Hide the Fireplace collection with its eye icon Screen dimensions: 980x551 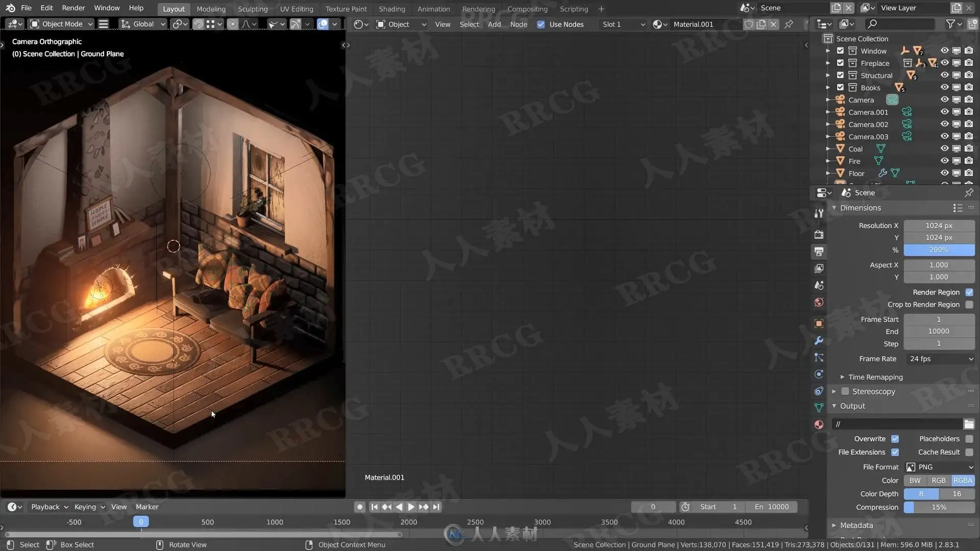(x=944, y=63)
